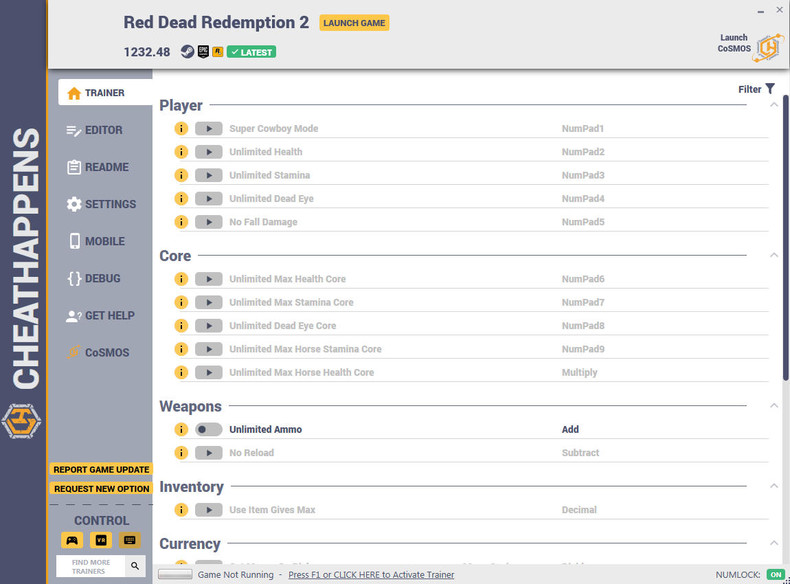The width and height of the screenshot is (790, 584).
Task: View info for No Fall Damage
Action: click(x=181, y=222)
